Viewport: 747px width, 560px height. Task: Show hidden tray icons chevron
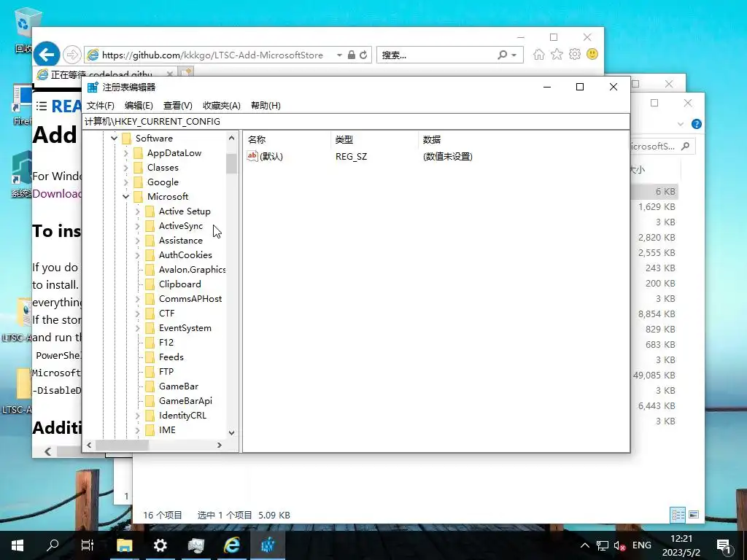585,545
